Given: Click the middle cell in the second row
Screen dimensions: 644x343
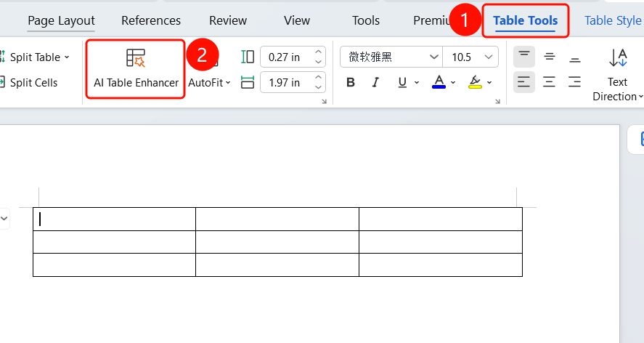Looking at the screenshot, I should [277, 242].
